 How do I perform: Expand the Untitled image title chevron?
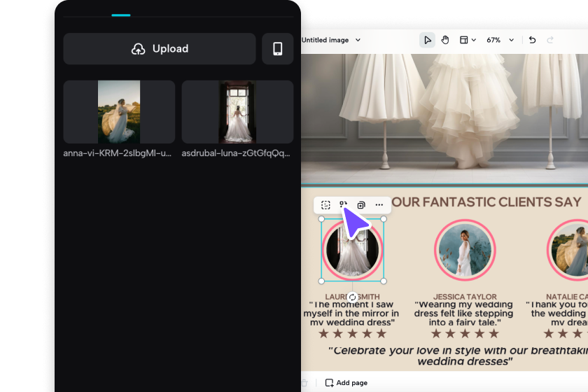(358, 40)
